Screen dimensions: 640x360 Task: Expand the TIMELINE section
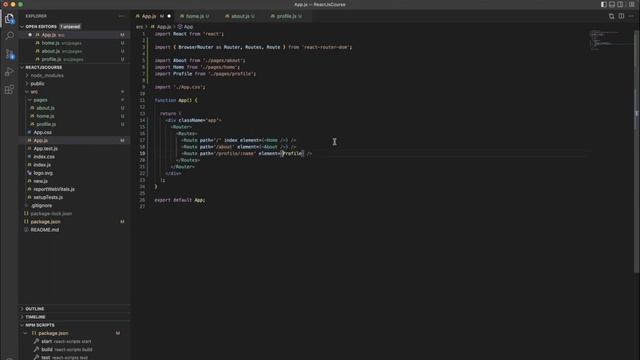[x=35, y=317]
